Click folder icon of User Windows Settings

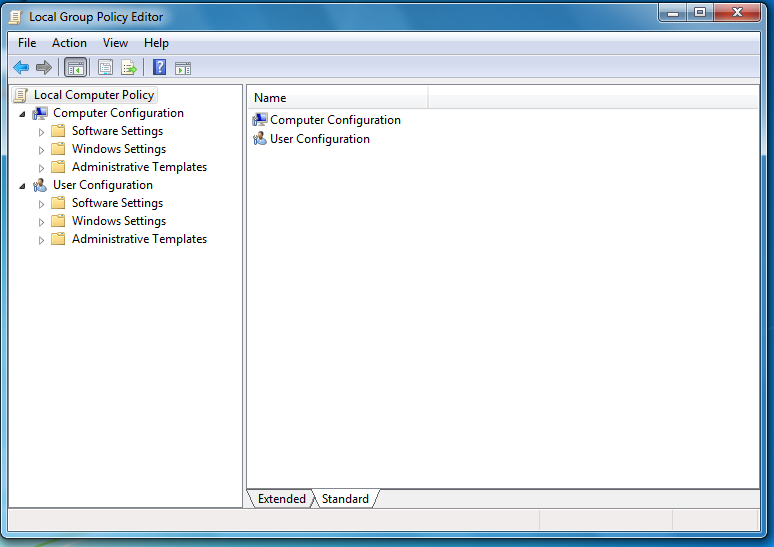pyautogui.click(x=58, y=221)
